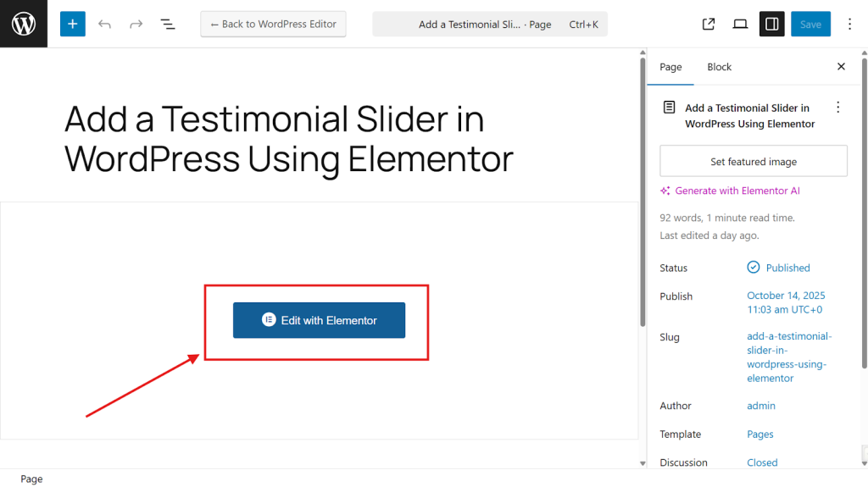The height and width of the screenshot is (487, 868).
Task: Select the Page tab in sidebar
Action: click(670, 67)
